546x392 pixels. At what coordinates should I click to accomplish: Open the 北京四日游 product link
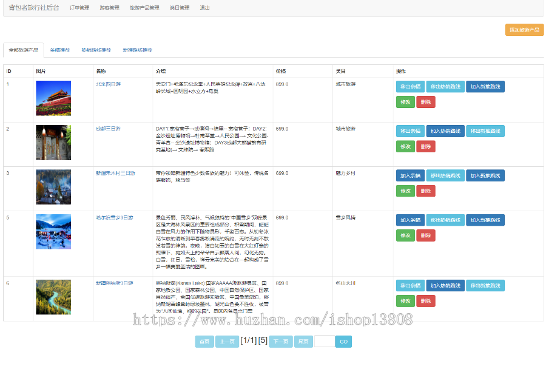109,84
